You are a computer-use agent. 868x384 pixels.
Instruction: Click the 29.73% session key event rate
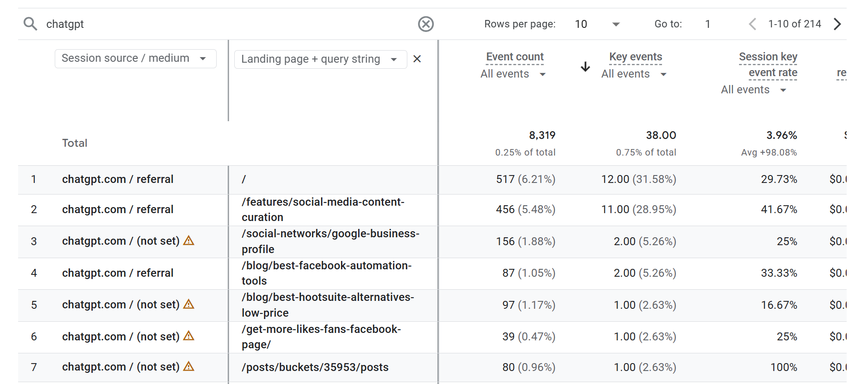click(x=779, y=179)
